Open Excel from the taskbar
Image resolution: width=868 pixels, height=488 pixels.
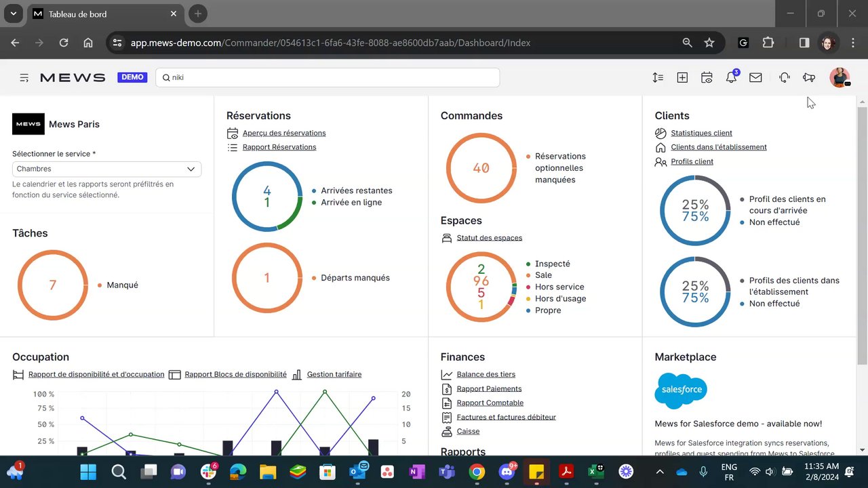[x=596, y=472]
